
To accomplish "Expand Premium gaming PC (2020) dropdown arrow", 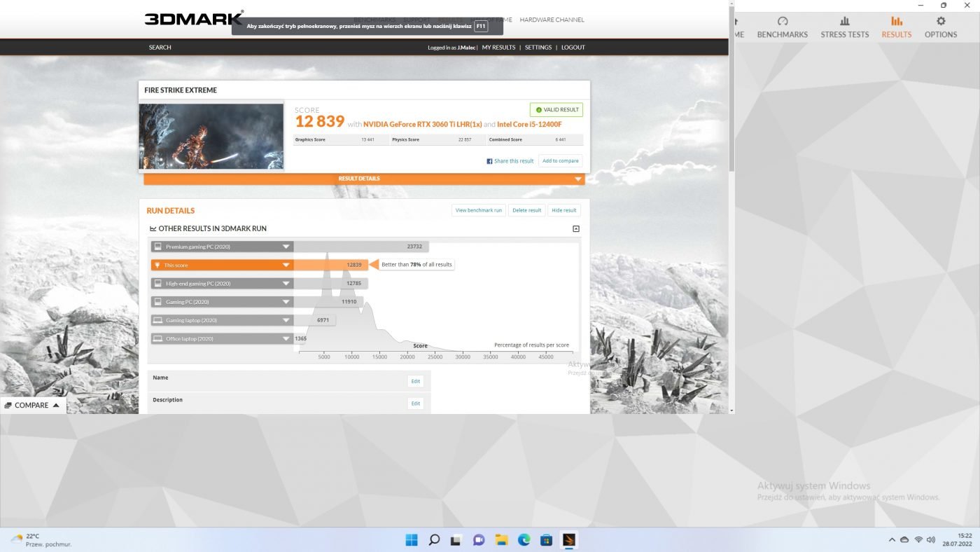I will (x=286, y=247).
